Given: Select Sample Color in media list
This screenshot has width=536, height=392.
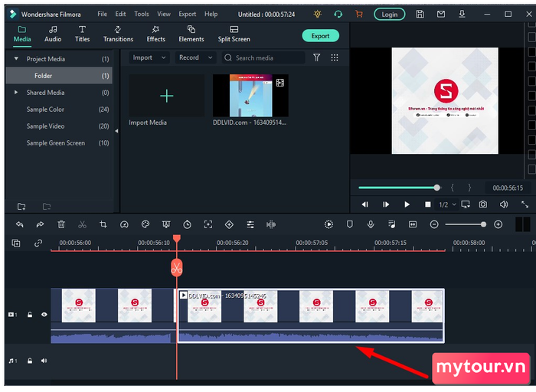Looking at the screenshot, I should point(60,109).
